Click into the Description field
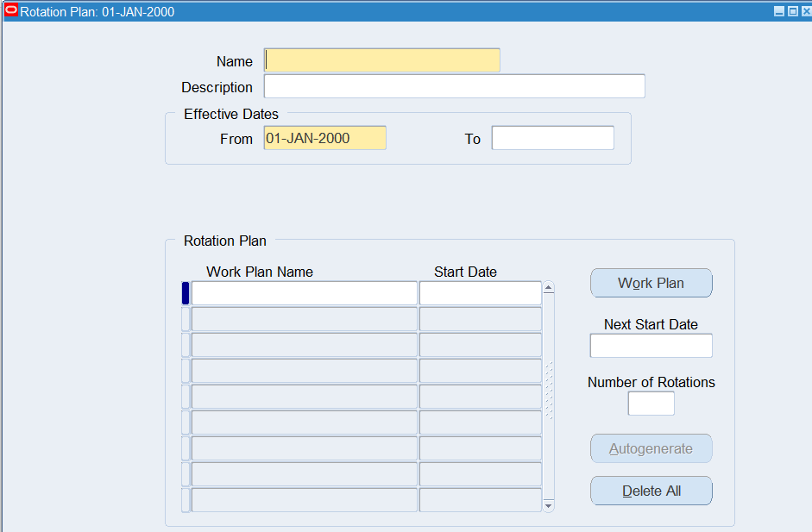The image size is (812, 532). [454, 86]
